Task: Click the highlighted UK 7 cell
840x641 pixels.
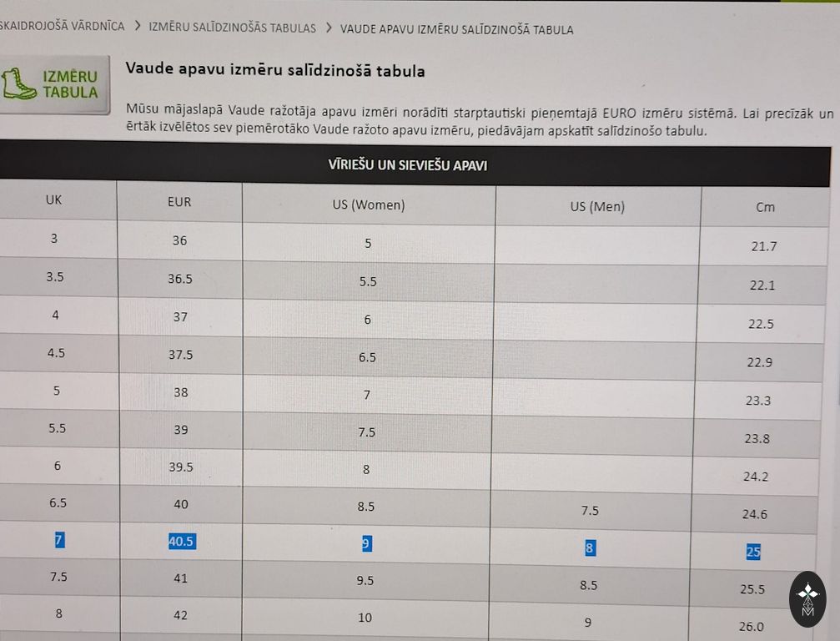Action: (x=59, y=540)
